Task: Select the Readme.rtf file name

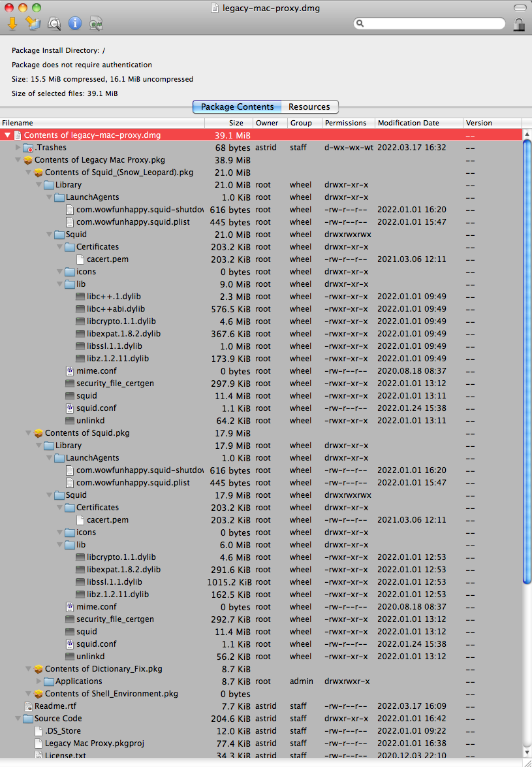Action: coord(55,706)
